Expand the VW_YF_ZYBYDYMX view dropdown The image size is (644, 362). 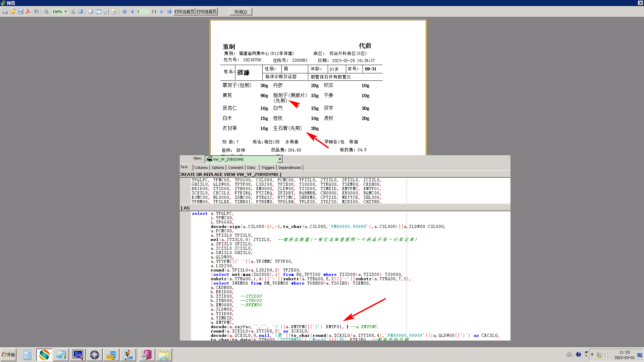point(280,160)
